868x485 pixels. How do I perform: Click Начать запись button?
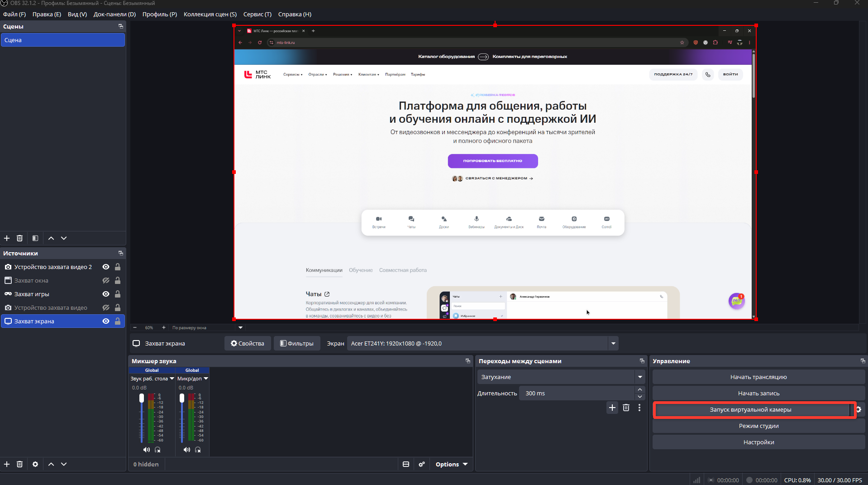(758, 393)
